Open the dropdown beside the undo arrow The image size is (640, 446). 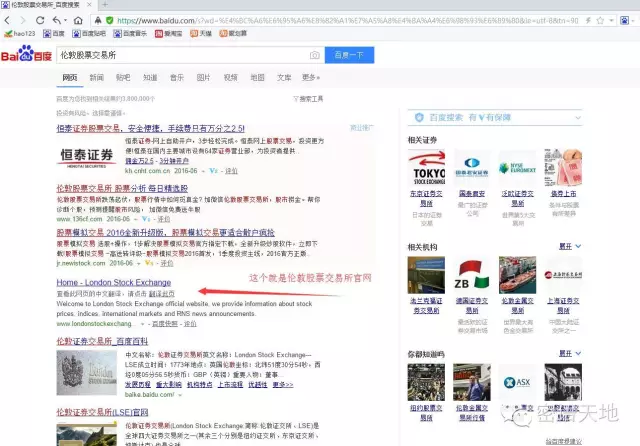(65, 20)
